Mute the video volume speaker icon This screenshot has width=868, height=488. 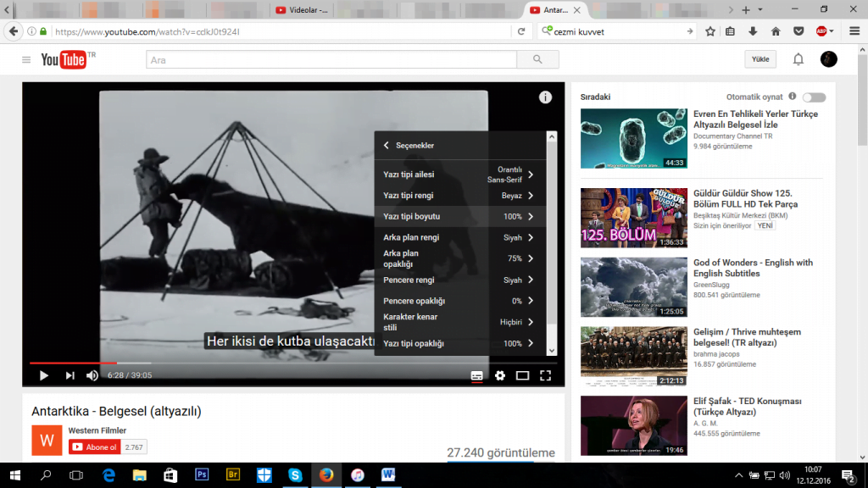(x=92, y=375)
